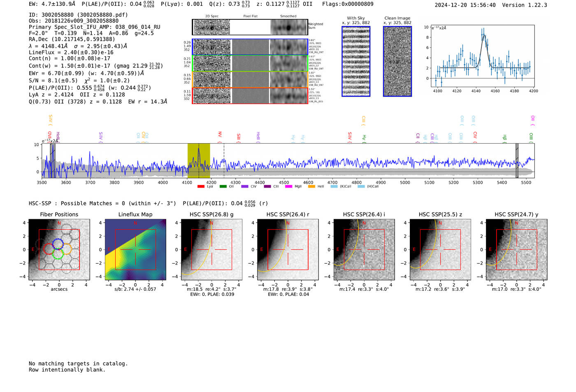Click the RA,Dec coordinates line
The height and width of the screenshot is (392, 576).
[72, 39]
